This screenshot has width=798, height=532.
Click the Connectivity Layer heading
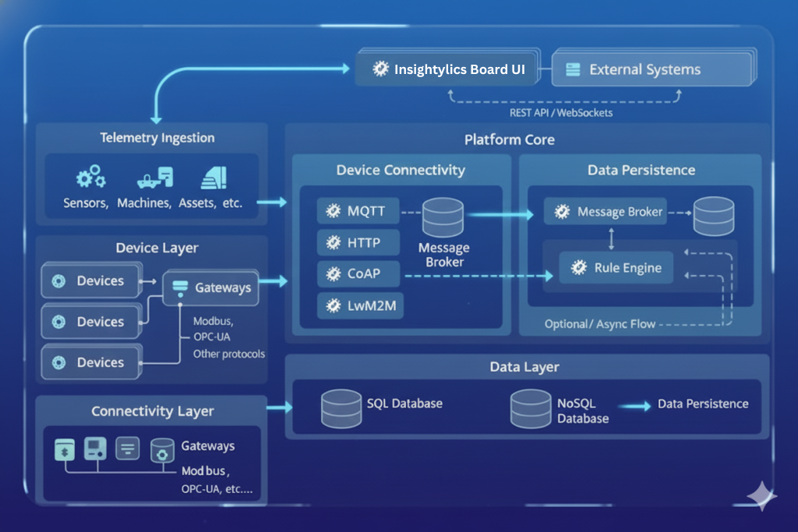[153, 411]
